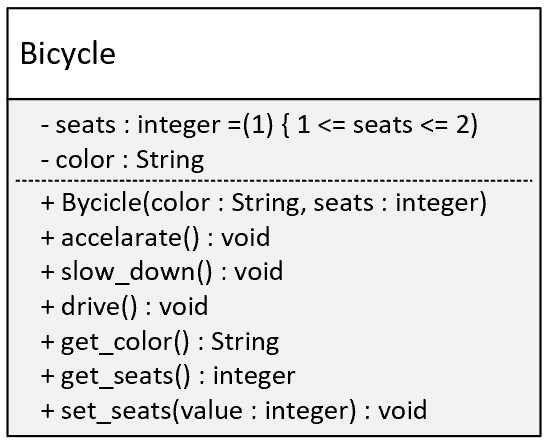Click the default value (1) of seats
Image resolution: width=552 pixels, height=444 pixels.
pos(258,125)
